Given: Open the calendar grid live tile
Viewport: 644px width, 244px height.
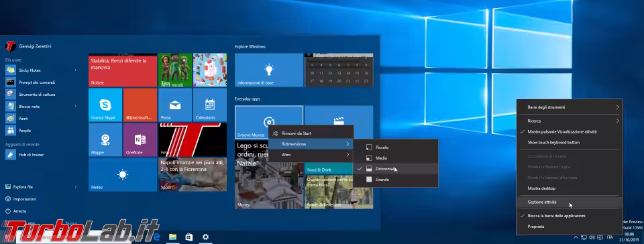Looking at the screenshot, I should [339, 70].
